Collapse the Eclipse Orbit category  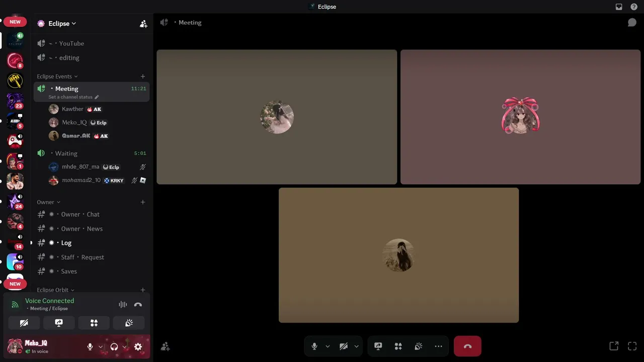click(x=55, y=290)
